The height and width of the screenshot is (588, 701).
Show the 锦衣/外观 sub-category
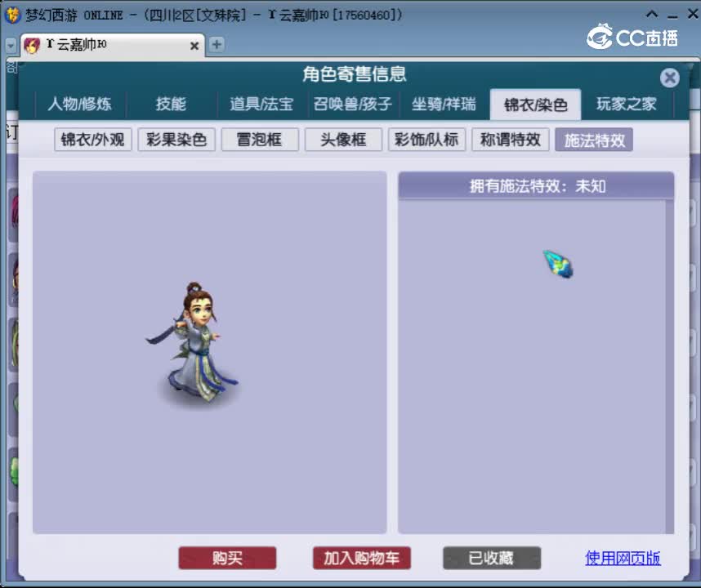(x=92, y=140)
